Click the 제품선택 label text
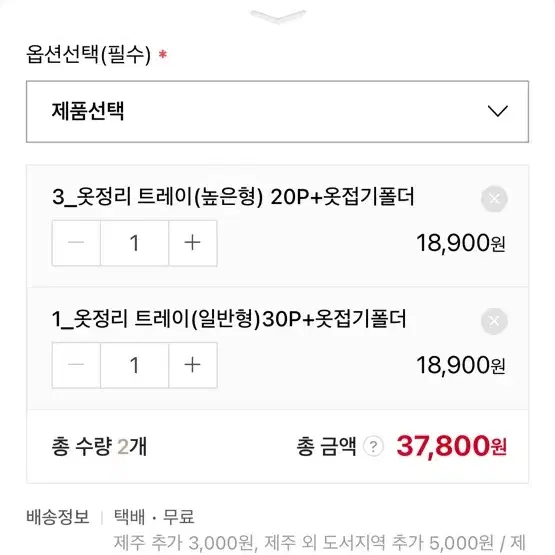Viewport: 555px width, 555px height. click(x=88, y=111)
